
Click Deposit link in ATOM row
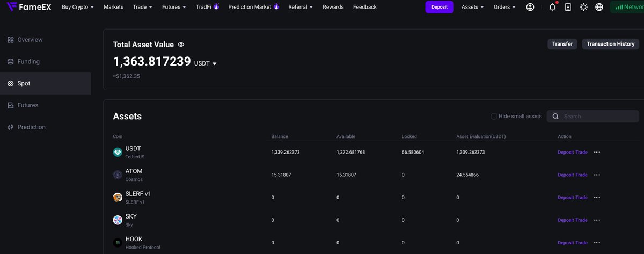pyautogui.click(x=566, y=175)
